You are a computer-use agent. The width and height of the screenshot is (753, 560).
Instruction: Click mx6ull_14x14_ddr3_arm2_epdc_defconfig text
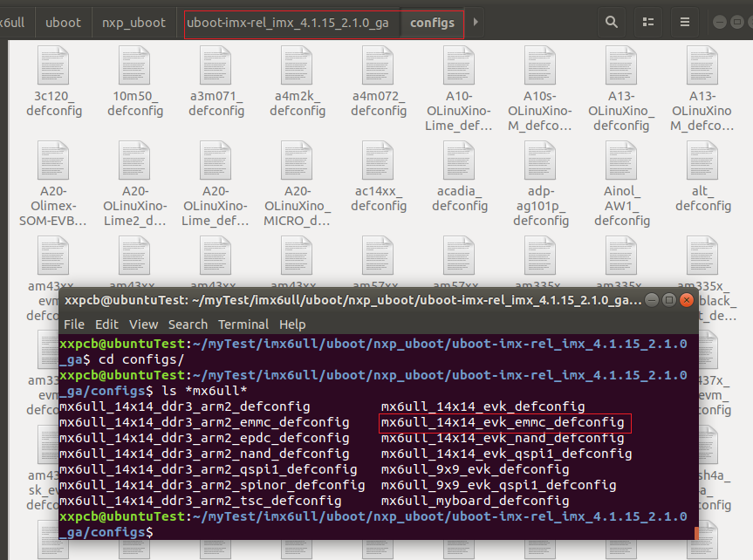pos(204,438)
